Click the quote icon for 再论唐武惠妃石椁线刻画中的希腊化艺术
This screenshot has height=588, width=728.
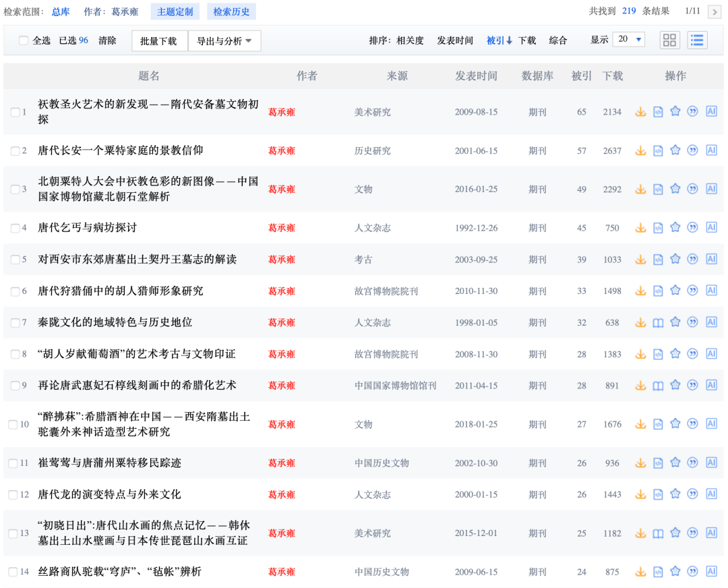[x=692, y=386]
